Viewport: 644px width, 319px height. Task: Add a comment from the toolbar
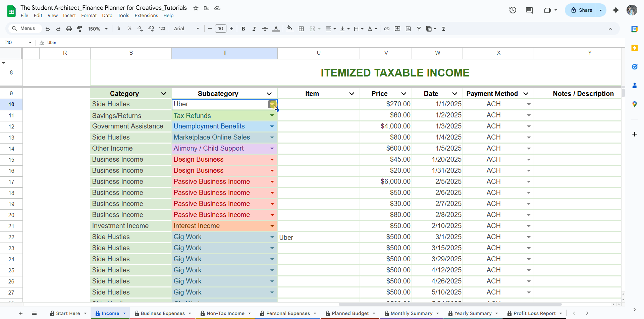[x=397, y=29]
